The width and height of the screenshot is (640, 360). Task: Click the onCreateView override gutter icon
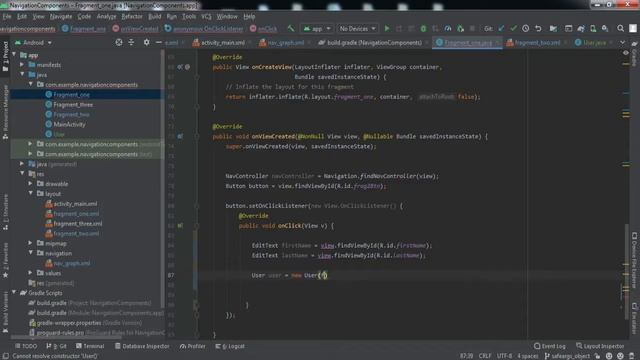180,67
